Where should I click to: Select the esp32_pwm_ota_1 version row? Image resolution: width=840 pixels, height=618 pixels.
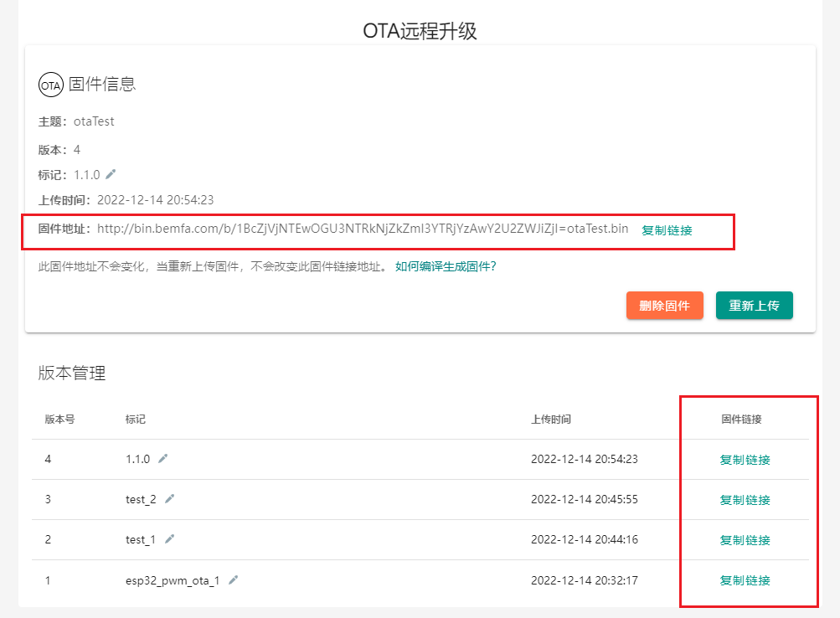click(x=335, y=579)
